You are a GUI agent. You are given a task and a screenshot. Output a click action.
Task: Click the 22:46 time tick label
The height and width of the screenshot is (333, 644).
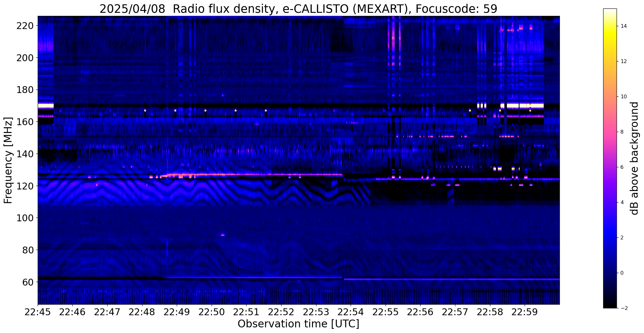73,312
